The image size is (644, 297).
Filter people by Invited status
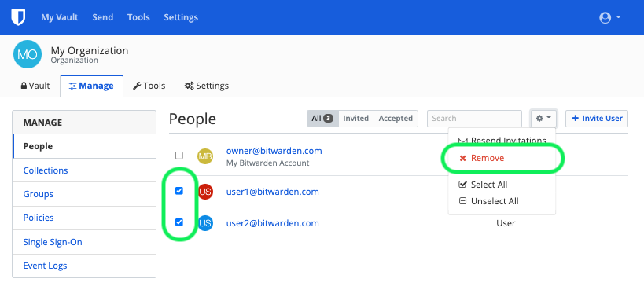pyautogui.click(x=356, y=119)
